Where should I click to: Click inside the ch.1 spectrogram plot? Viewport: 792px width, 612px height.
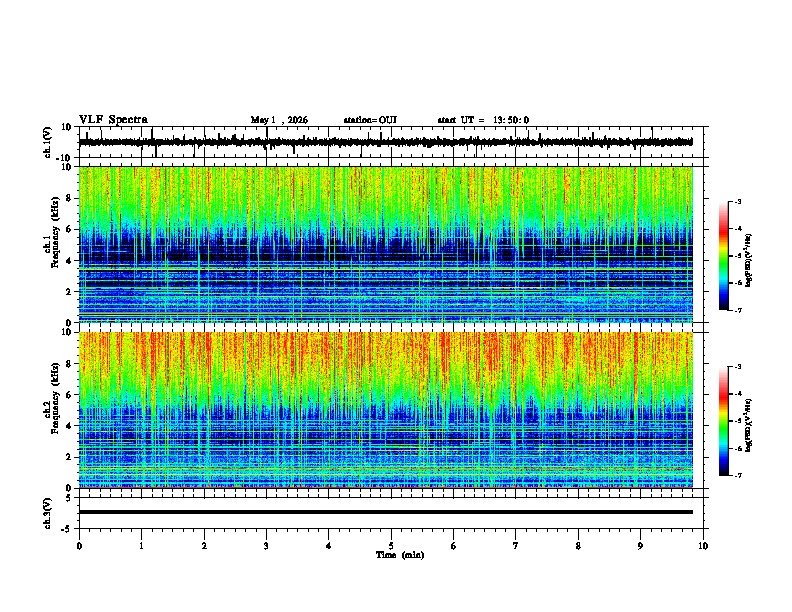[386, 244]
